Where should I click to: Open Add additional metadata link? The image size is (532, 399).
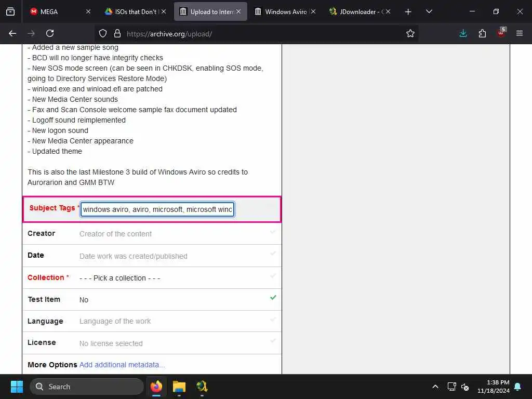pos(122,365)
